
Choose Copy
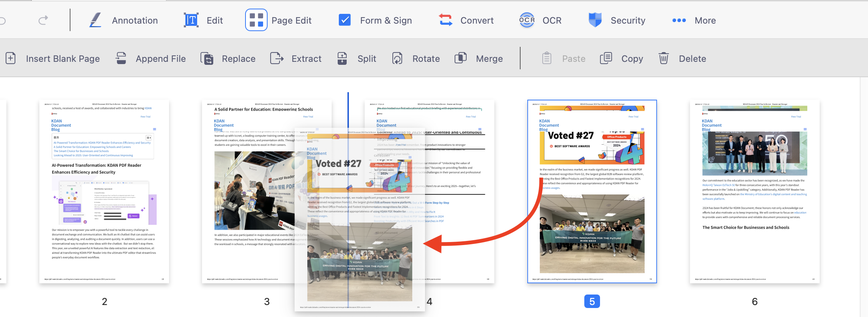[x=632, y=59]
